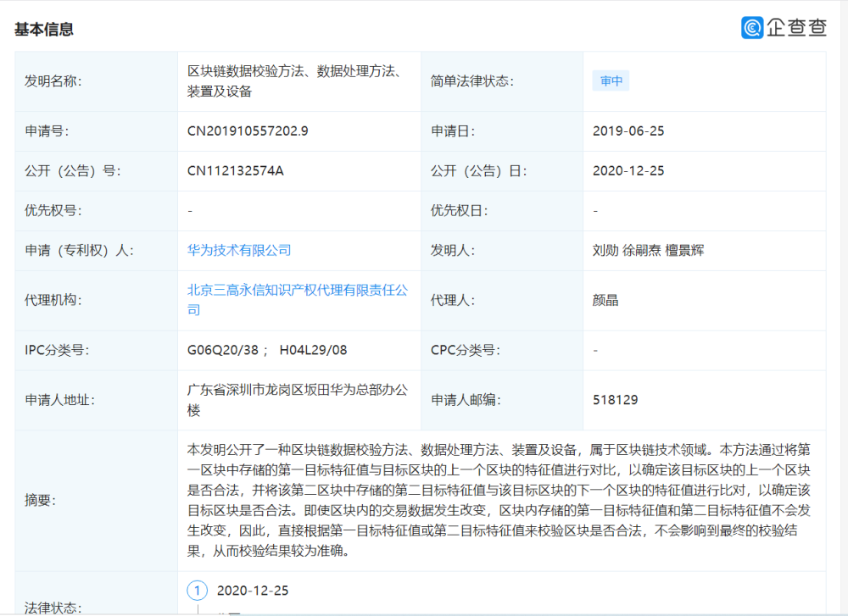Click the 申请日 field label
The height and width of the screenshot is (616, 848).
tap(453, 131)
